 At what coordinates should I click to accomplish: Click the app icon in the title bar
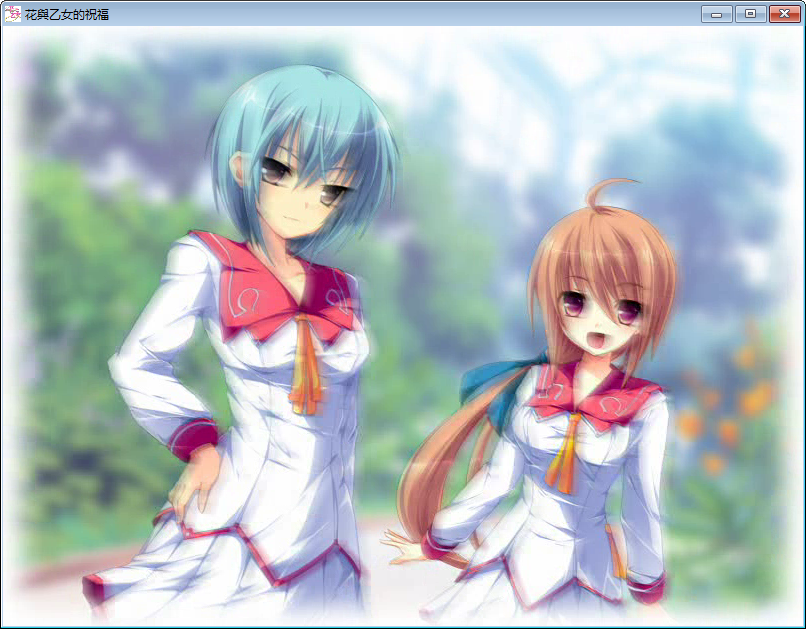click(x=12, y=14)
